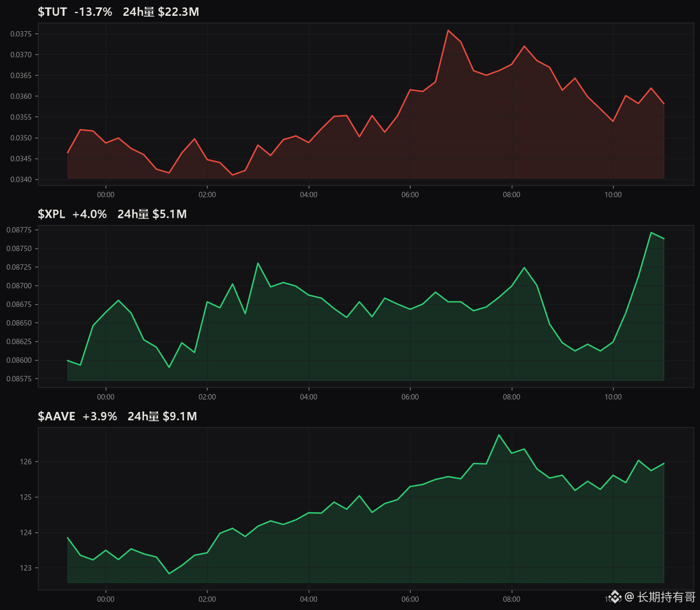Image resolution: width=700 pixels, height=610 pixels.
Task: Click the 0.0350 y-axis label
Action: click(x=21, y=138)
